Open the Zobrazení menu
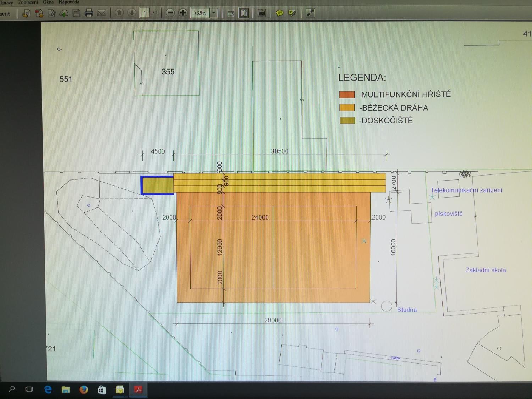 pos(28,2)
